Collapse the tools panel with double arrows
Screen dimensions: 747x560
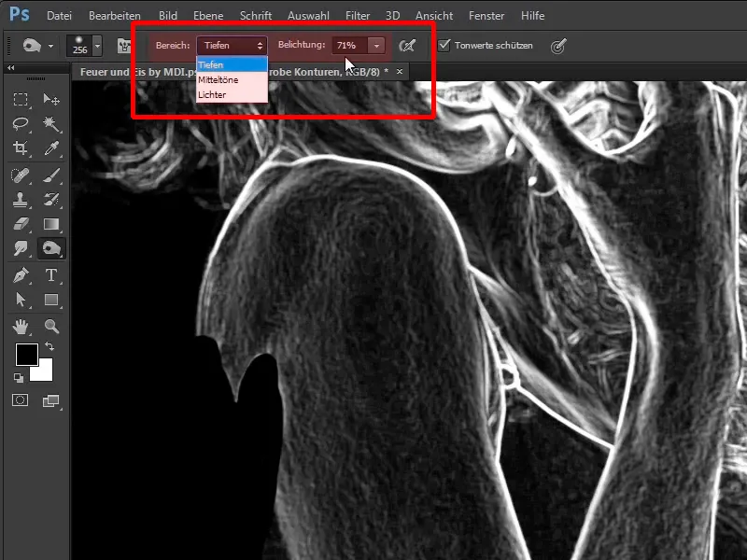pyautogui.click(x=10, y=68)
